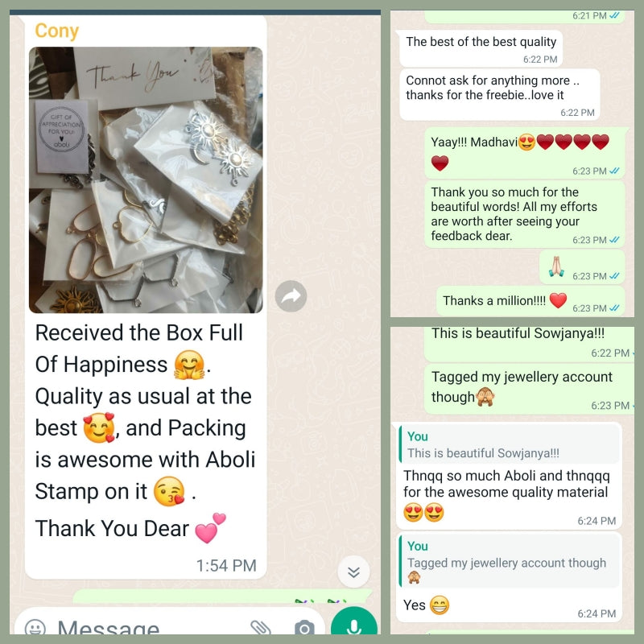Tap the forward arrow beside Cony's photo

tap(291, 296)
